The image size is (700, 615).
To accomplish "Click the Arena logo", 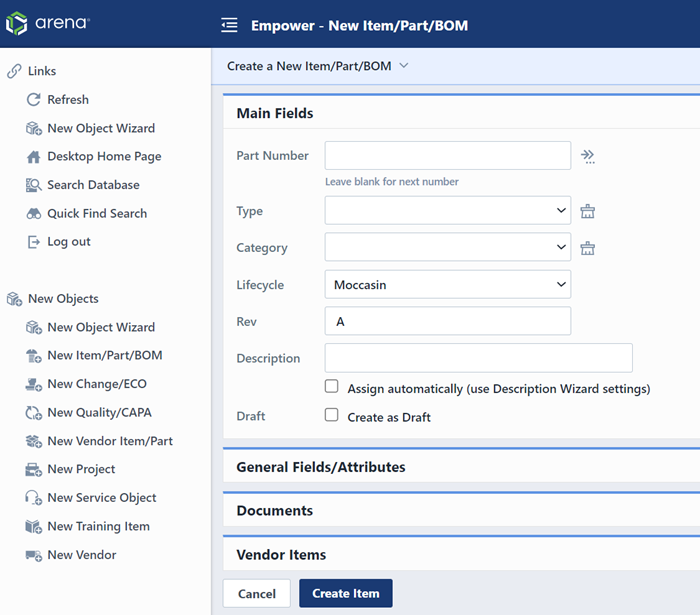I will (x=47, y=23).
